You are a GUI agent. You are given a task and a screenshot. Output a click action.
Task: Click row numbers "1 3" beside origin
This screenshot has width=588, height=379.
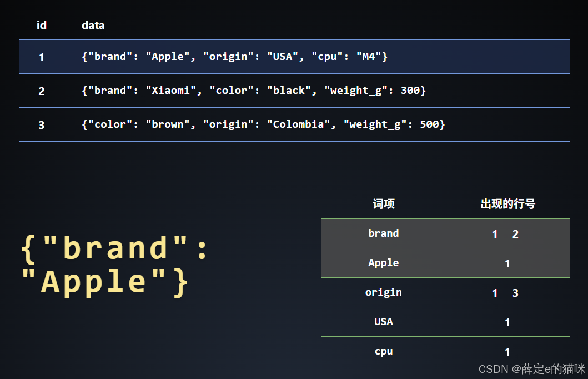point(505,293)
